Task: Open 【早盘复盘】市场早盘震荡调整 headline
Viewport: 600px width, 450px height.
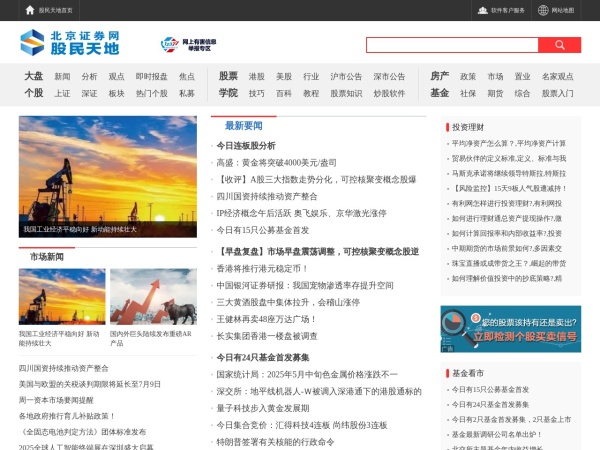Action: 318,251
